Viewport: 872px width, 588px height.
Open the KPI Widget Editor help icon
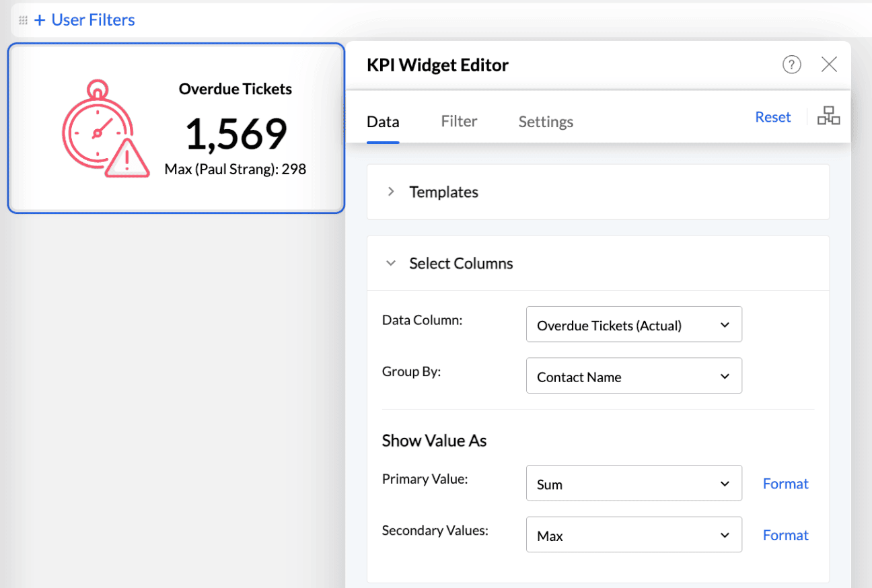(x=791, y=65)
